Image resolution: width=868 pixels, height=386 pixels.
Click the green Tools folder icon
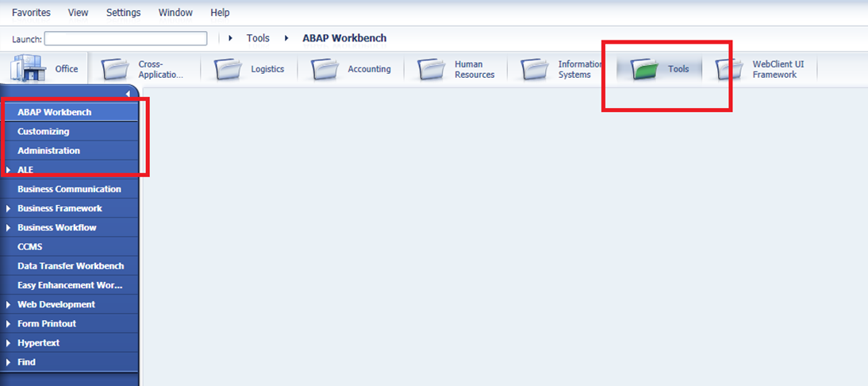pos(644,70)
